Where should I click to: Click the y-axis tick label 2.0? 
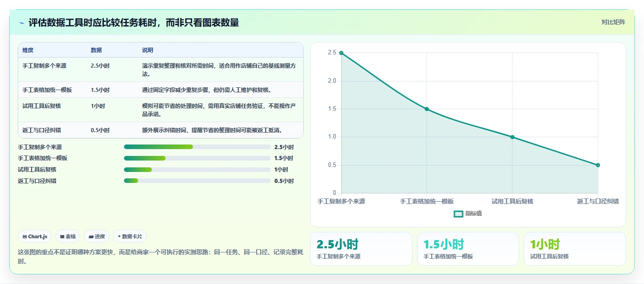click(332, 81)
